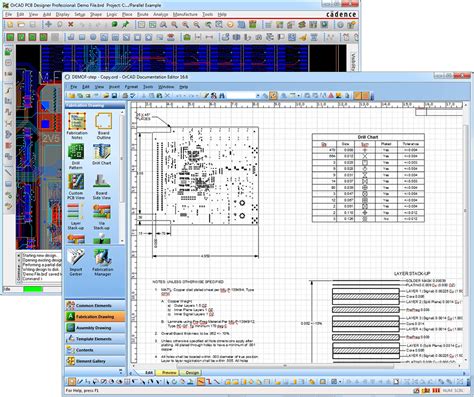Switch to the Edit sheet tab
Screen dimensions: 474x397
point(149,372)
